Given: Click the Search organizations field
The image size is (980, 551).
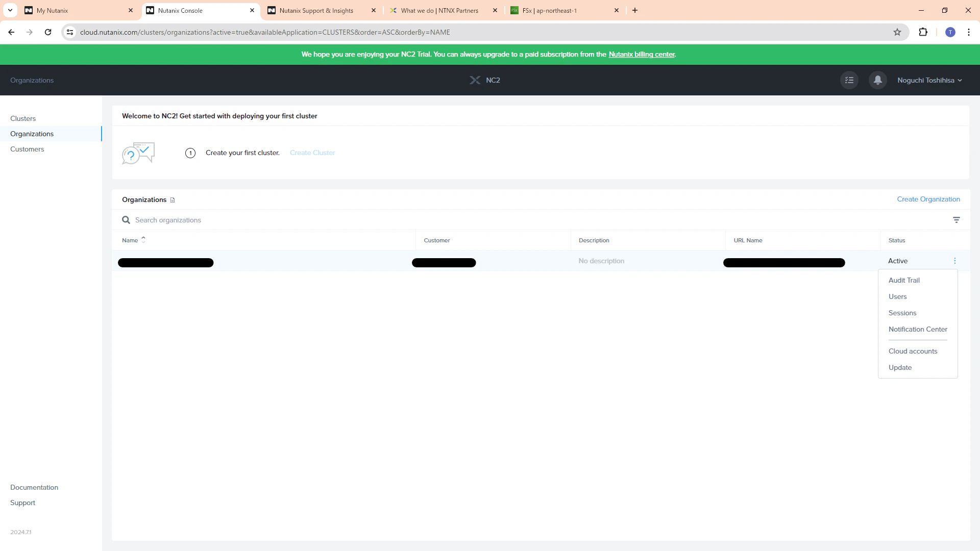Looking at the screenshot, I should coord(536,220).
